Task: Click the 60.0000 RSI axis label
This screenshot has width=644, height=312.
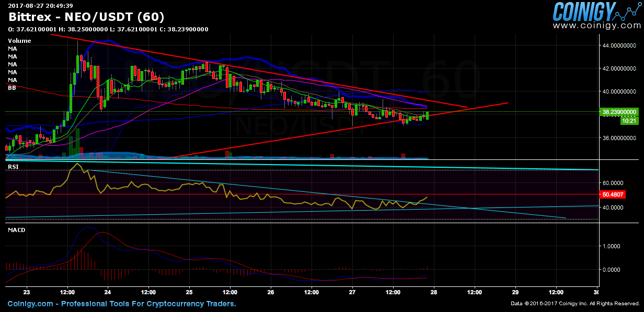Action: (x=614, y=183)
